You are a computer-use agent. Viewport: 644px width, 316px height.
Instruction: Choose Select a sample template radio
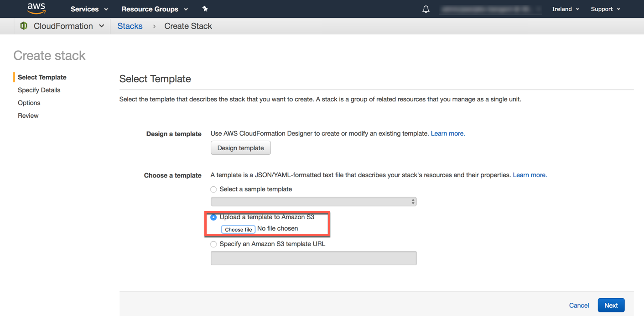213,189
